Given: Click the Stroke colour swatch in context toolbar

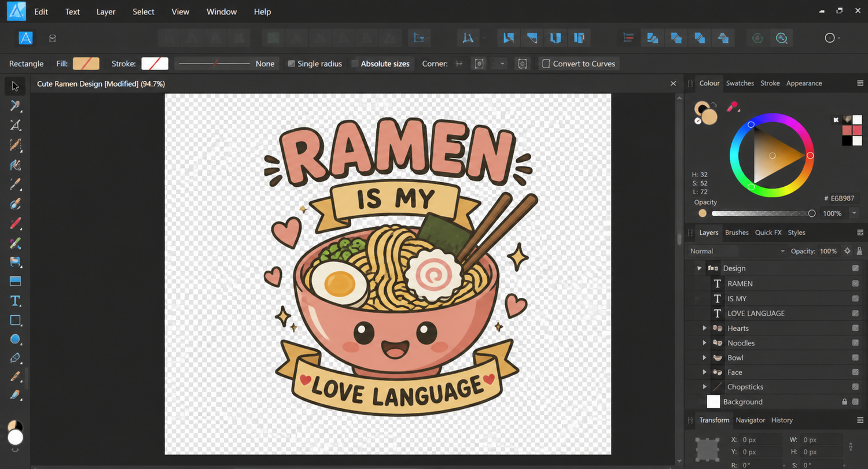Looking at the screenshot, I should click(x=155, y=64).
